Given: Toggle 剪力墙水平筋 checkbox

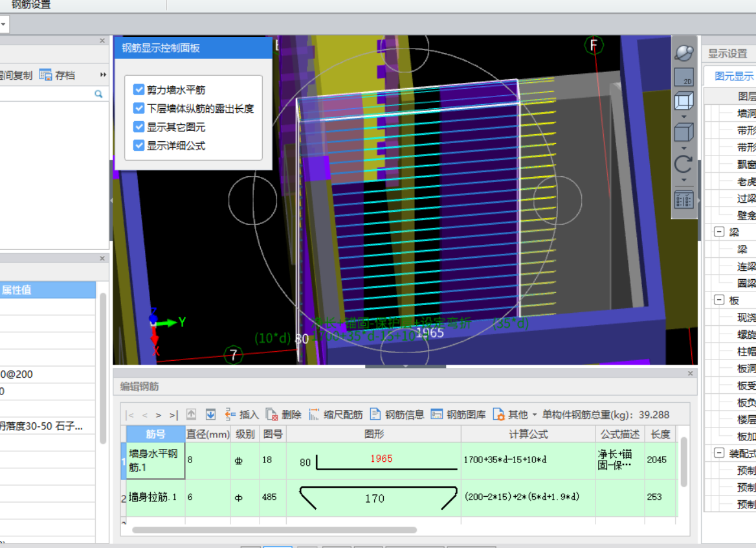Looking at the screenshot, I should 139,90.
